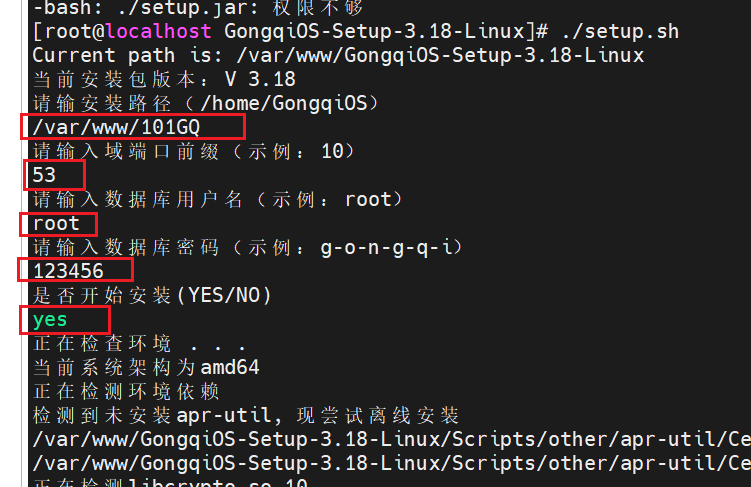
Task: Click the V 3.18 package version line
Action: [164, 79]
